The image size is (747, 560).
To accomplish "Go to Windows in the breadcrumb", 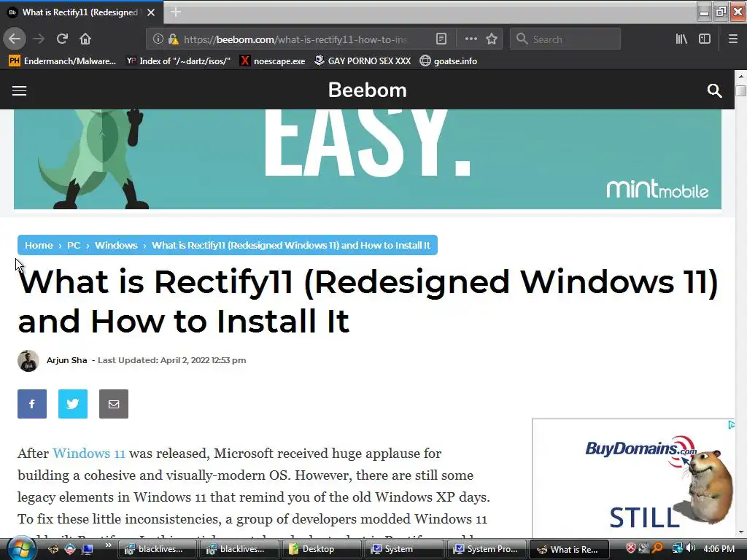I will (116, 245).
